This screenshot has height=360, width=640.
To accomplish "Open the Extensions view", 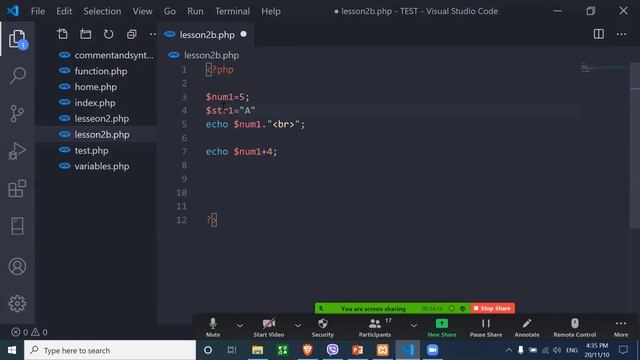I will pos(17,188).
